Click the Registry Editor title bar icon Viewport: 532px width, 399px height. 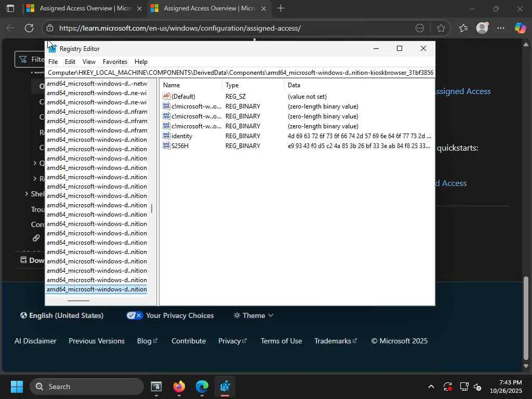(52, 48)
